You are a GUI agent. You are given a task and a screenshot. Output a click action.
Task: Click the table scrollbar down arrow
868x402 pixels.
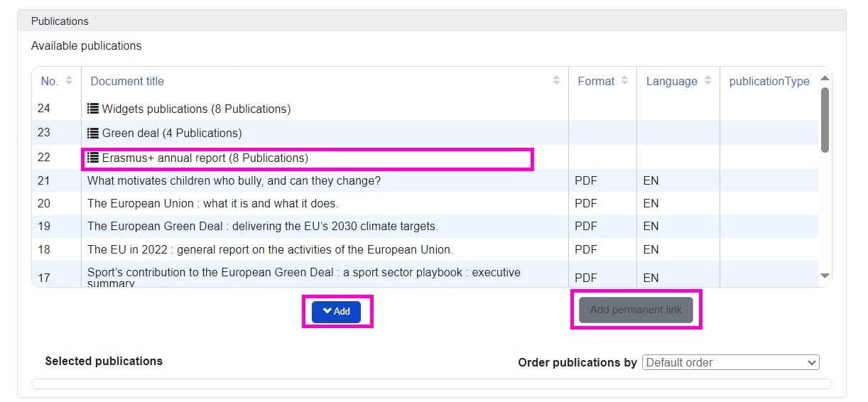pos(825,276)
